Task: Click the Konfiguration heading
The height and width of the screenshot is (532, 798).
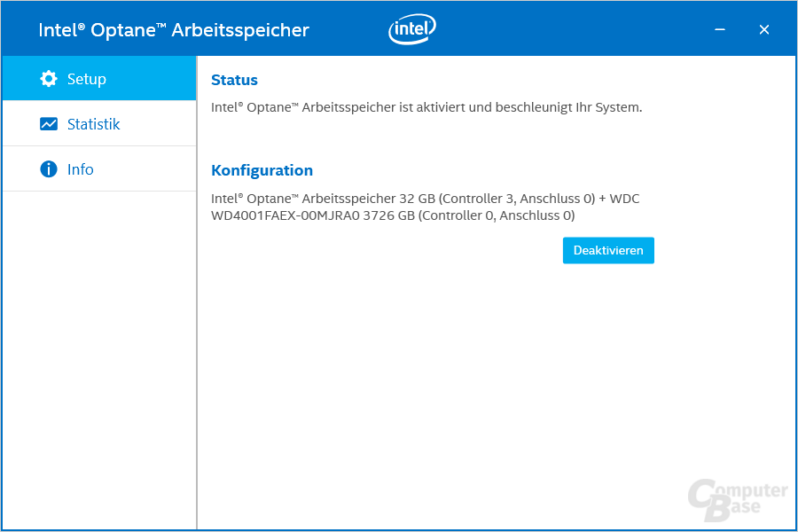Action: pyautogui.click(x=262, y=170)
